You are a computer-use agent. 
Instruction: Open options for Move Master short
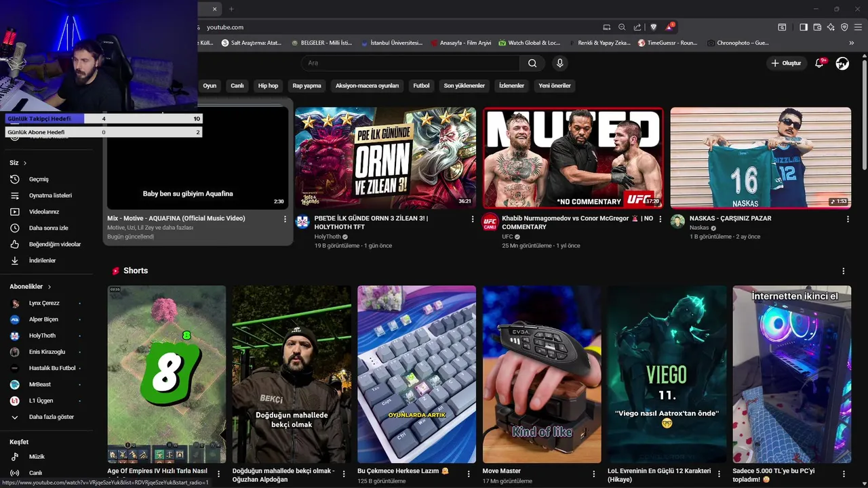[x=593, y=474]
